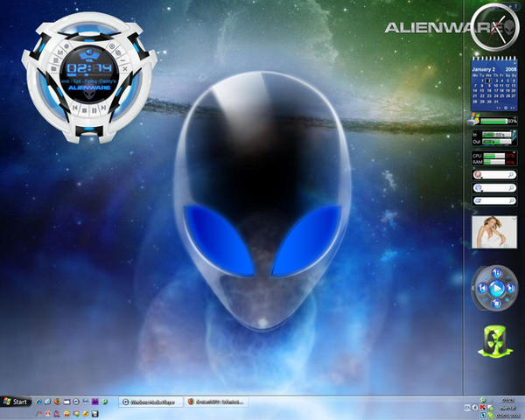The height and width of the screenshot is (420, 525).
Task: Click previous on round media controller gadget
Action: point(482,288)
